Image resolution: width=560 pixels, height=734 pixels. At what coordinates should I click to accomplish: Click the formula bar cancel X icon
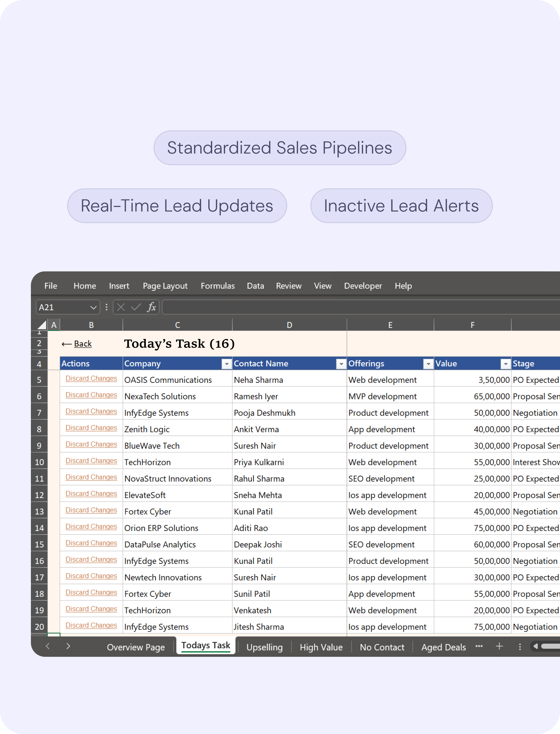(121, 307)
